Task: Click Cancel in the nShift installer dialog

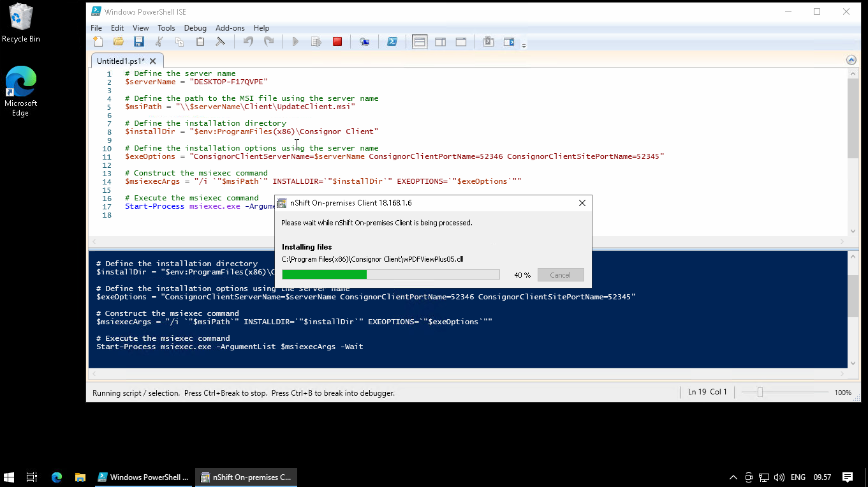Action: 560,275
